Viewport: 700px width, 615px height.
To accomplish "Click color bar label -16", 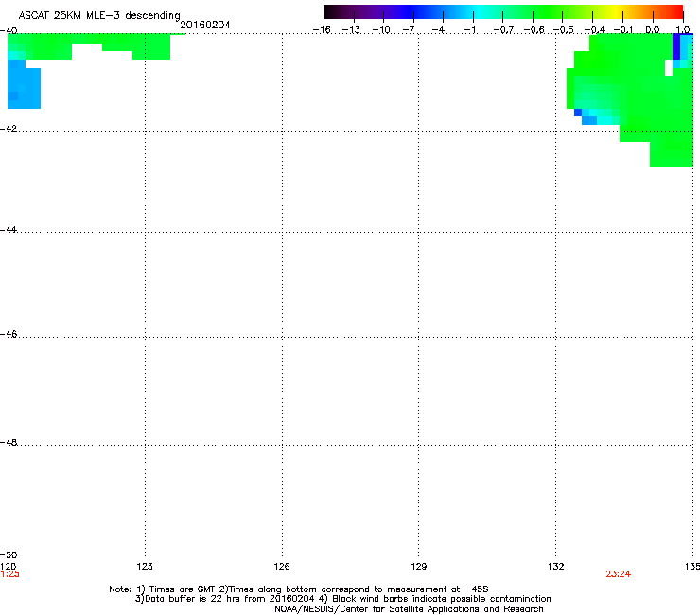I will 322,30.
